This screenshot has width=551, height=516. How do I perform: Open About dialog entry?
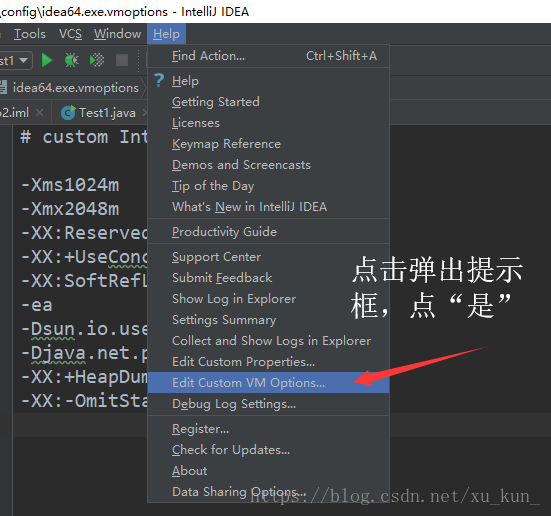click(268, 471)
